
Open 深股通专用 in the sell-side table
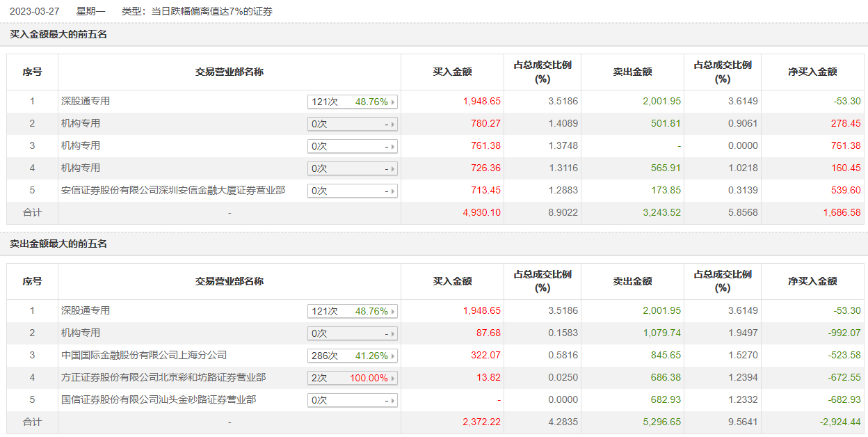tap(86, 310)
